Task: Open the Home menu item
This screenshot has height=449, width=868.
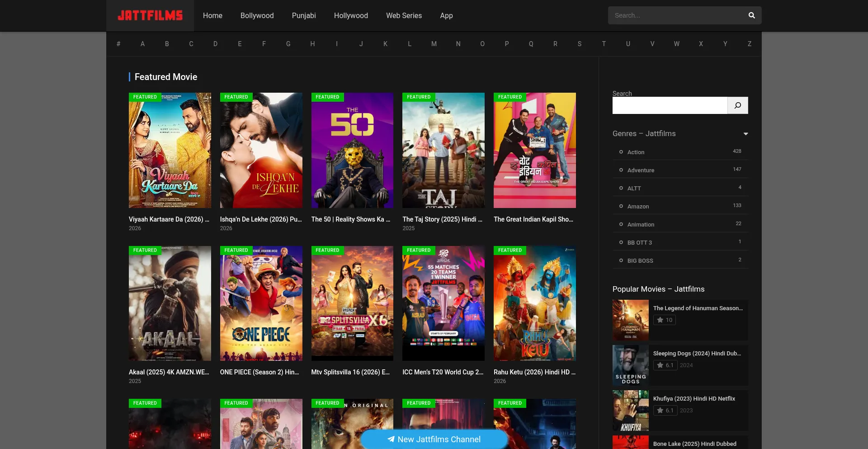Action: point(212,15)
